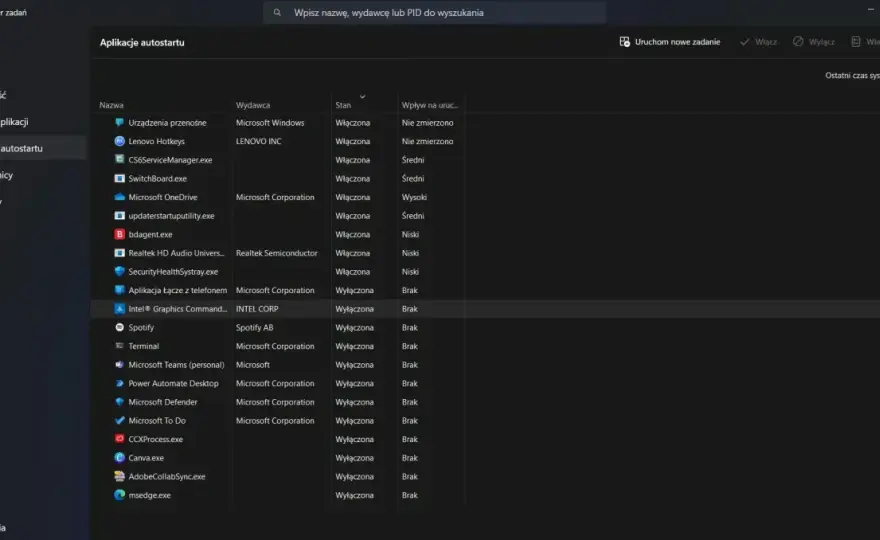Click Wyłączona status in msedge.exe row
This screenshot has height=540, width=880.
coord(354,495)
